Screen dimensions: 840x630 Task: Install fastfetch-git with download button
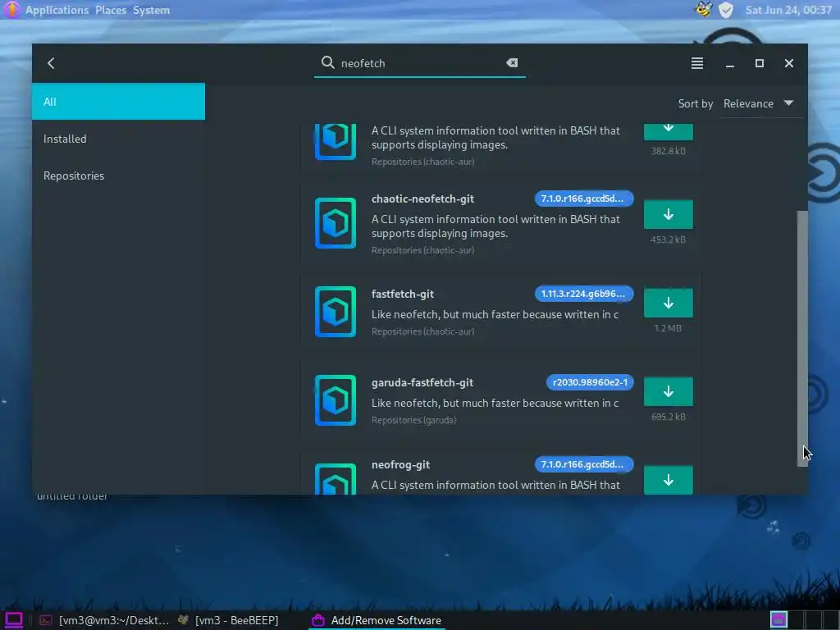668,303
